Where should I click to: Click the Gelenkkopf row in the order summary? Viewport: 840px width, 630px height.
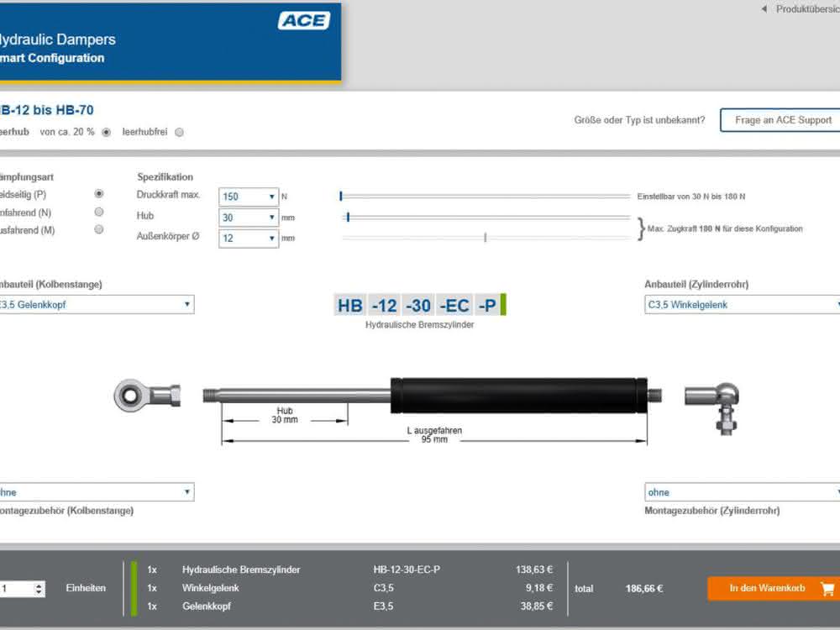point(349,606)
